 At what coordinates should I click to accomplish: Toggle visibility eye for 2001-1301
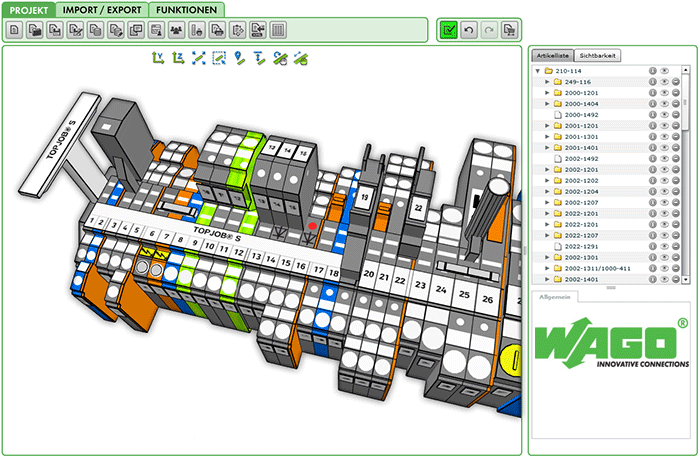664,137
